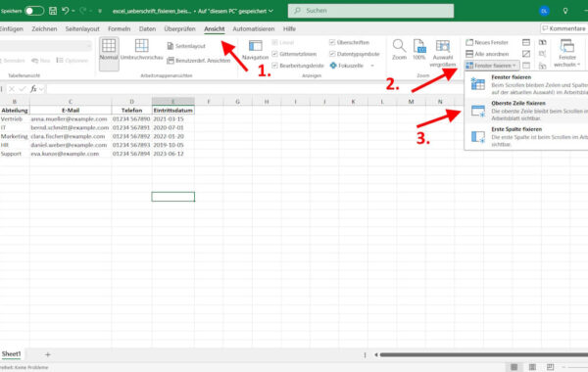This screenshot has width=588, height=372.
Task: Open the Einfügen ribbon tab
Action: tap(12, 28)
